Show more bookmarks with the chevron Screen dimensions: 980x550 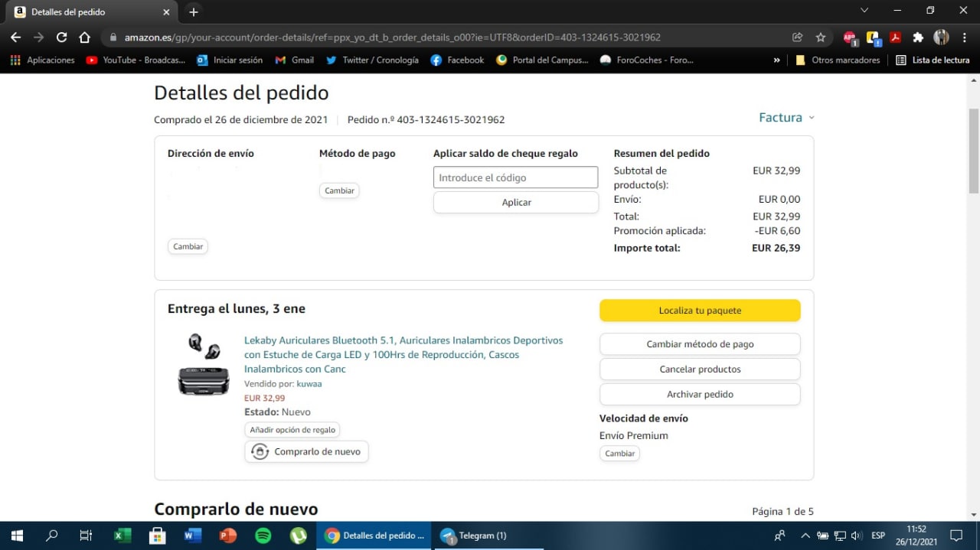[777, 60]
